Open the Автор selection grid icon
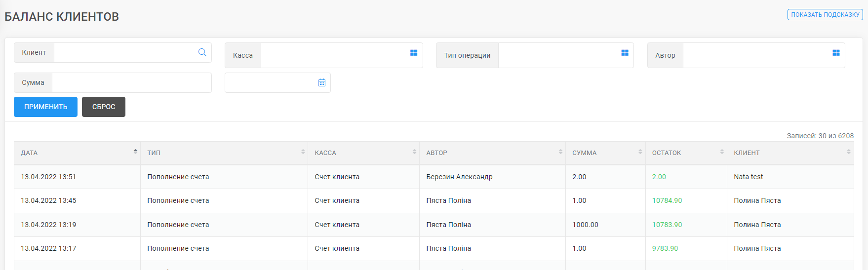 pos(836,53)
